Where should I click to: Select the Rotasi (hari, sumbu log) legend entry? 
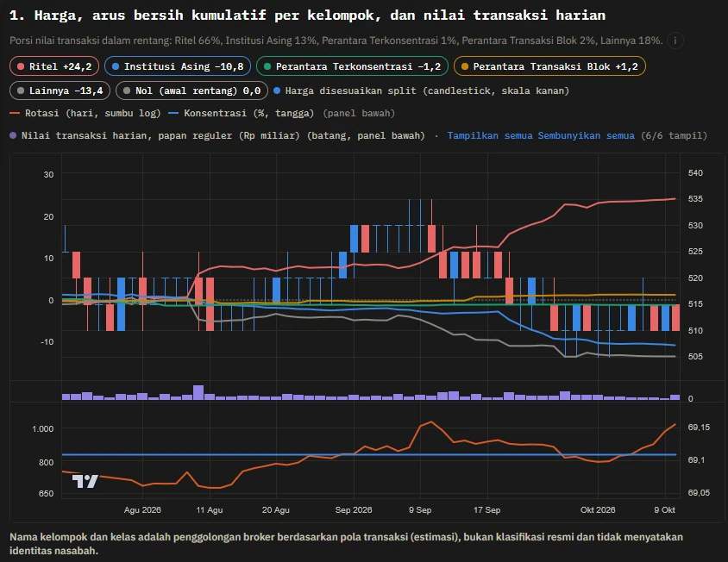coord(85,113)
